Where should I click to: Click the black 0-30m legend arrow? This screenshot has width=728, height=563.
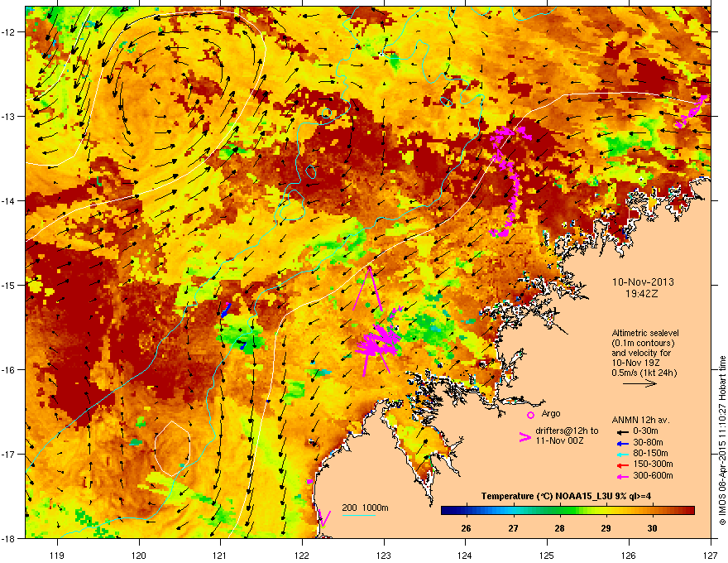tap(623, 431)
